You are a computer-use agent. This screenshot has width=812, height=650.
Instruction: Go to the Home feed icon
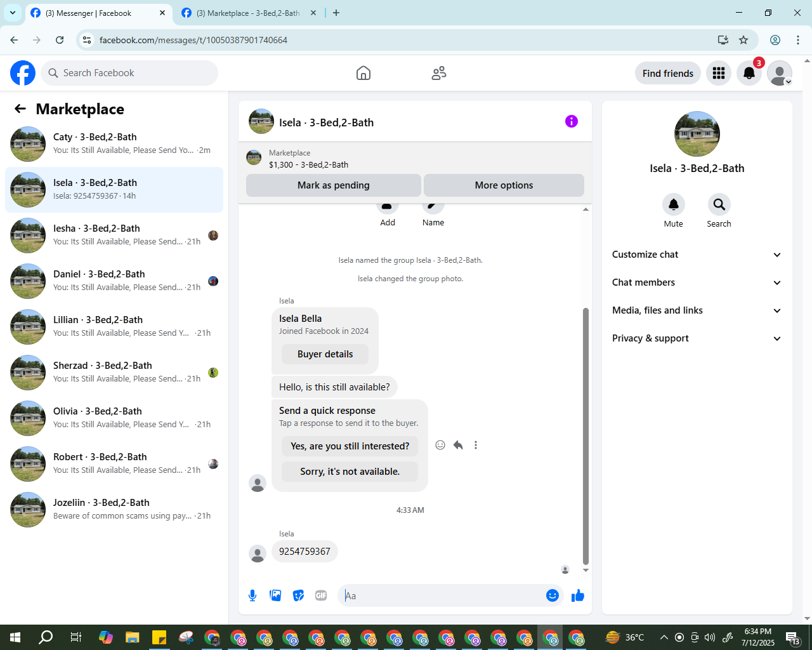tap(363, 73)
